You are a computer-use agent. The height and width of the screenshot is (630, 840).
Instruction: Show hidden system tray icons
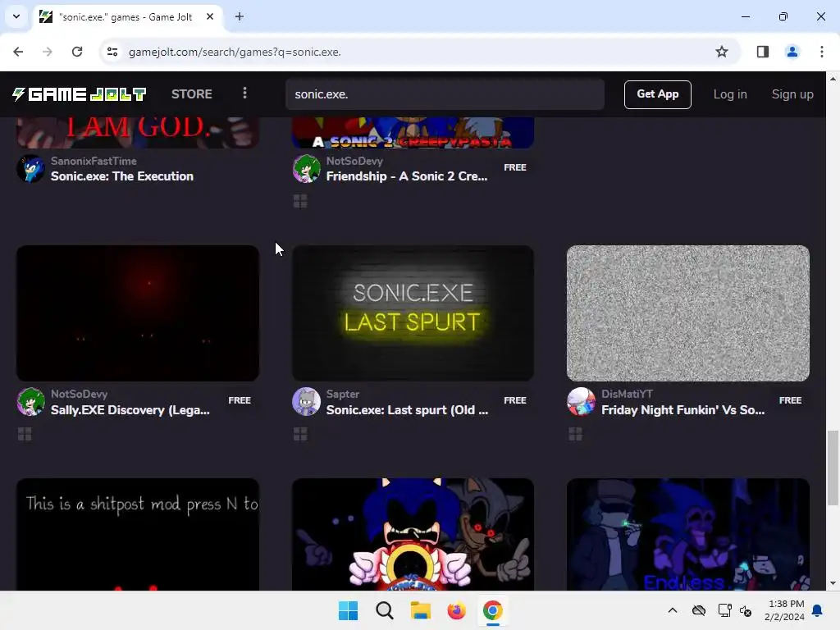click(x=673, y=610)
